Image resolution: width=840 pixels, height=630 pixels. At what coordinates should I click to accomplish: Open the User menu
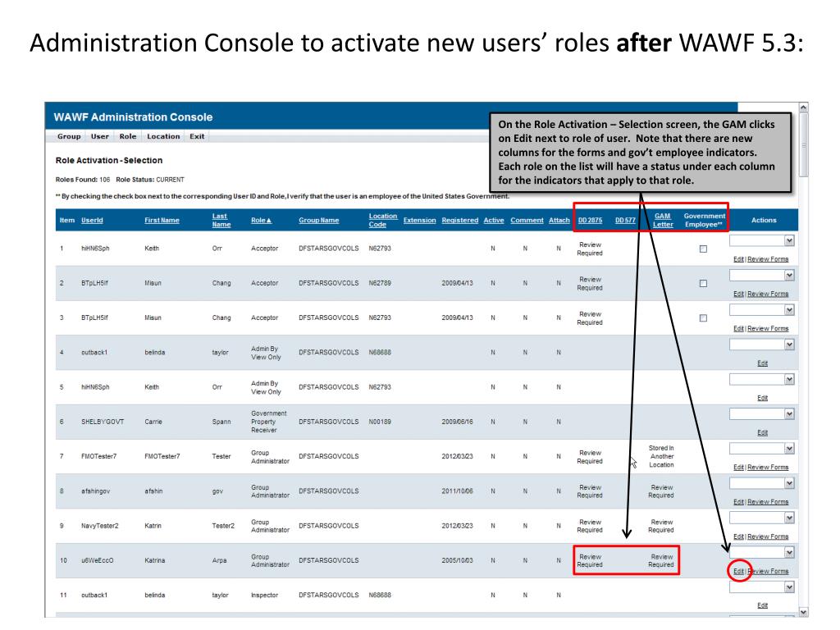(99, 137)
